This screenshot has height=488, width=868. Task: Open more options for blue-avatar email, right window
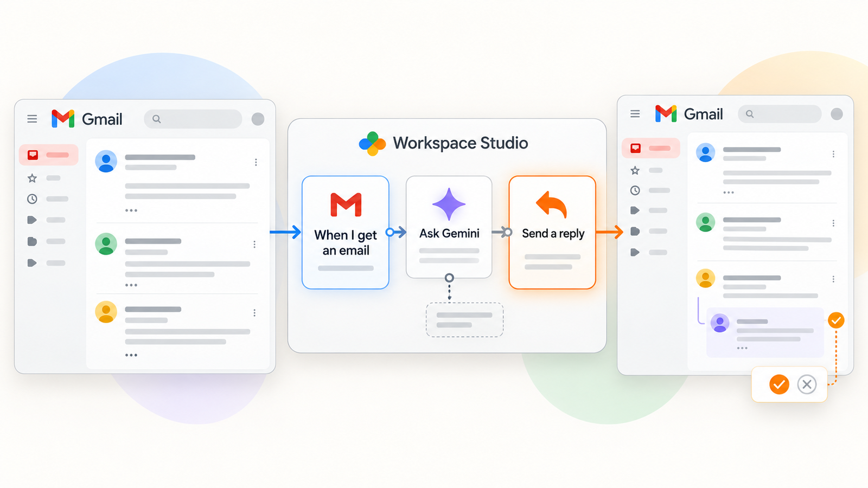pos(833,155)
